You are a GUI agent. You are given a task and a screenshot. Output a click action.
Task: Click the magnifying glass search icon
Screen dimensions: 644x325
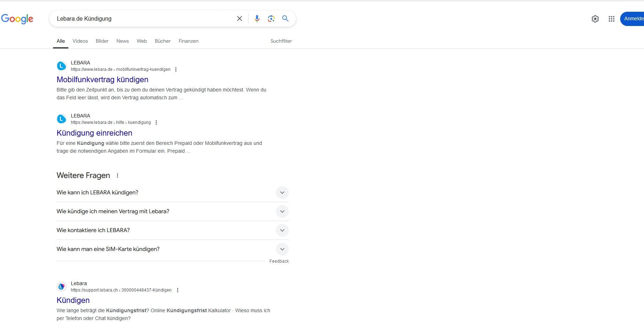pos(286,19)
